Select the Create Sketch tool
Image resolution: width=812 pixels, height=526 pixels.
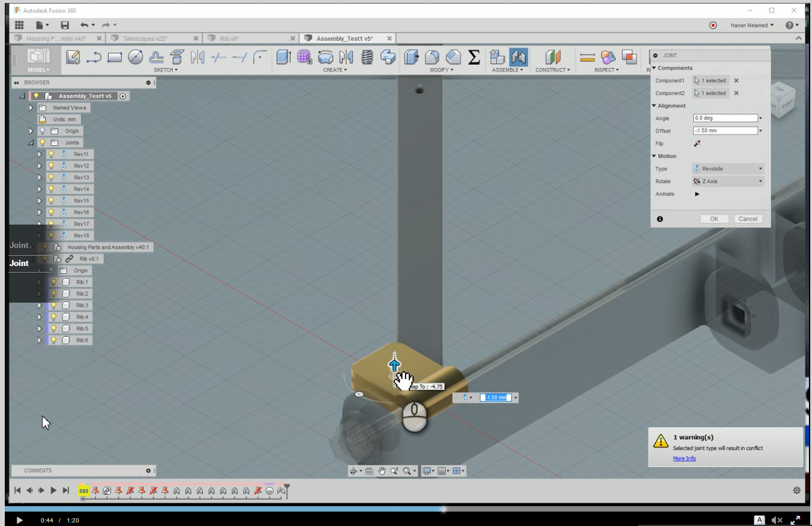(x=73, y=57)
